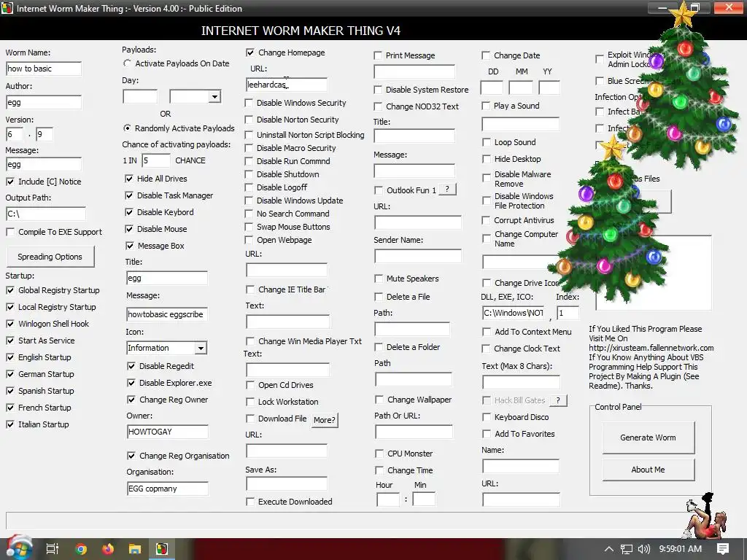This screenshot has height=560, width=747.
Task: Click the Message Box title field
Action: 167,278
